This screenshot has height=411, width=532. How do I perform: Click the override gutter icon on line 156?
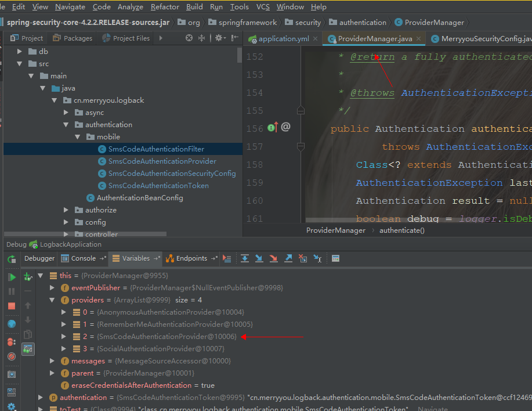click(x=273, y=128)
